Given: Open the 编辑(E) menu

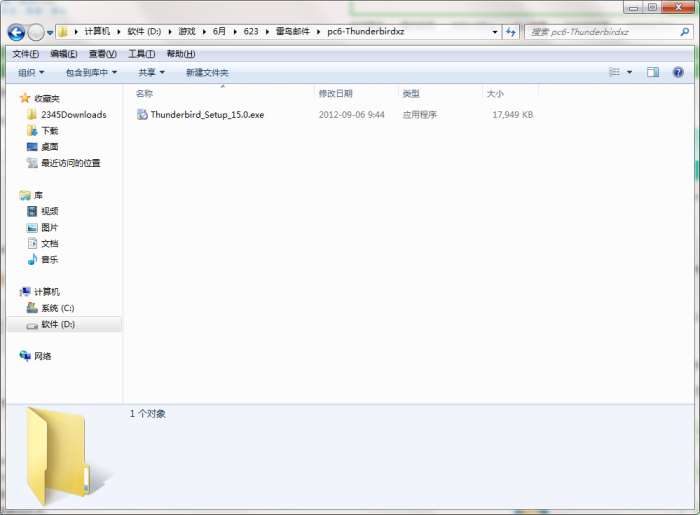Looking at the screenshot, I should [x=64, y=54].
